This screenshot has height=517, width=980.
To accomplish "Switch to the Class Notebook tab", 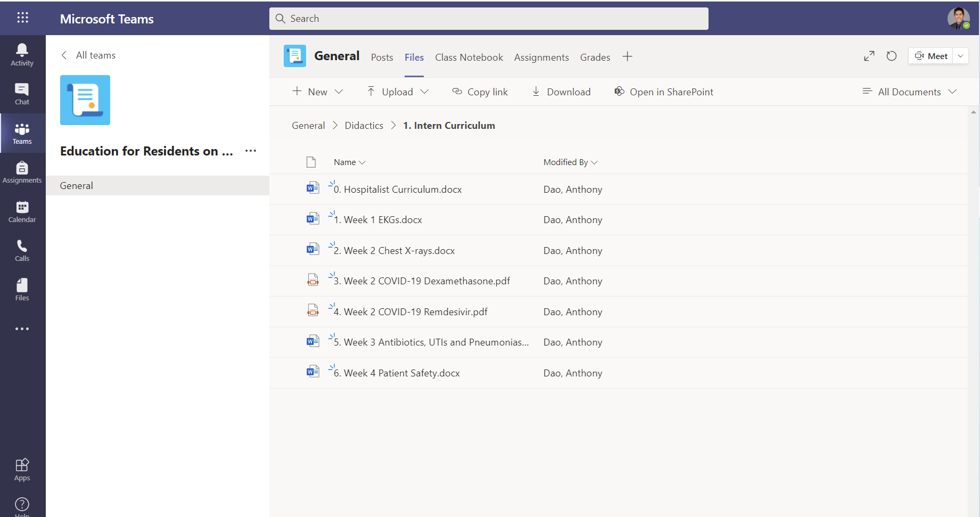I will (468, 57).
